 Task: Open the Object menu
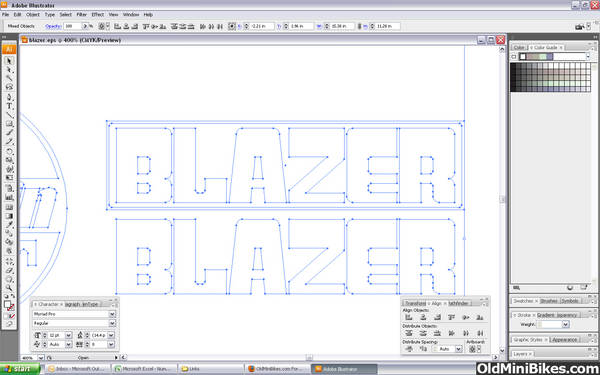point(33,15)
